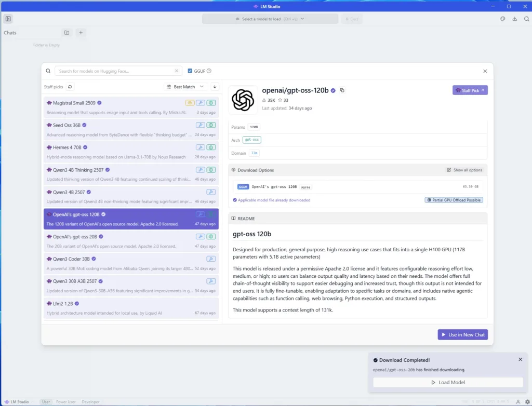Click the reasoning badge on Magistral Small 2509
The height and width of the screenshot is (406, 532).
coord(211,103)
